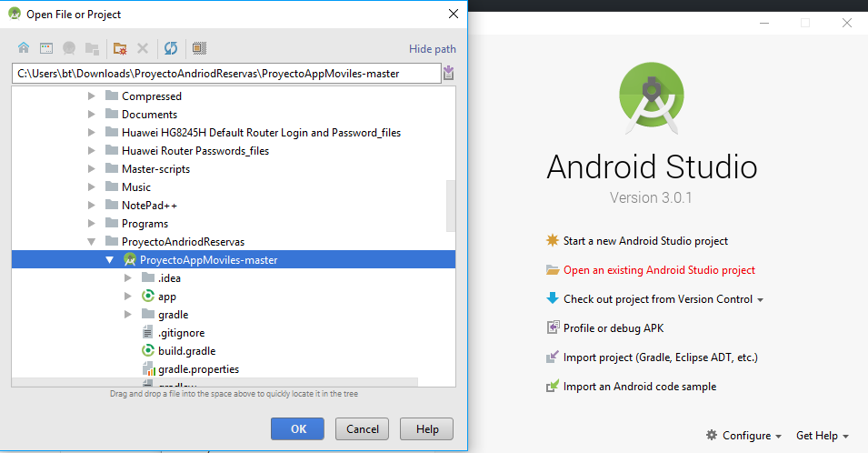The width and height of the screenshot is (868, 453).
Task: Click Profile or debug APK link
Action: [x=614, y=327]
